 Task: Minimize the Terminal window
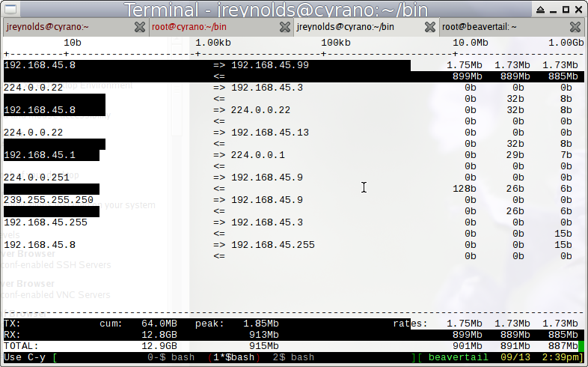pyautogui.click(x=553, y=8)
